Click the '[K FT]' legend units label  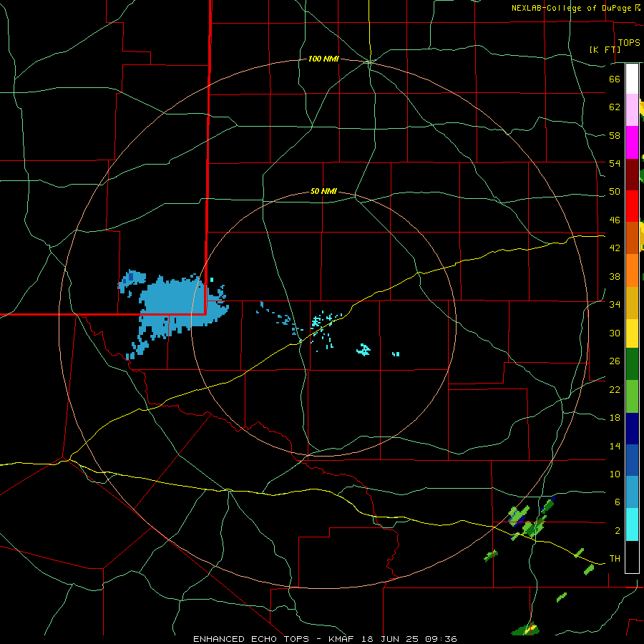click(605, 49)
